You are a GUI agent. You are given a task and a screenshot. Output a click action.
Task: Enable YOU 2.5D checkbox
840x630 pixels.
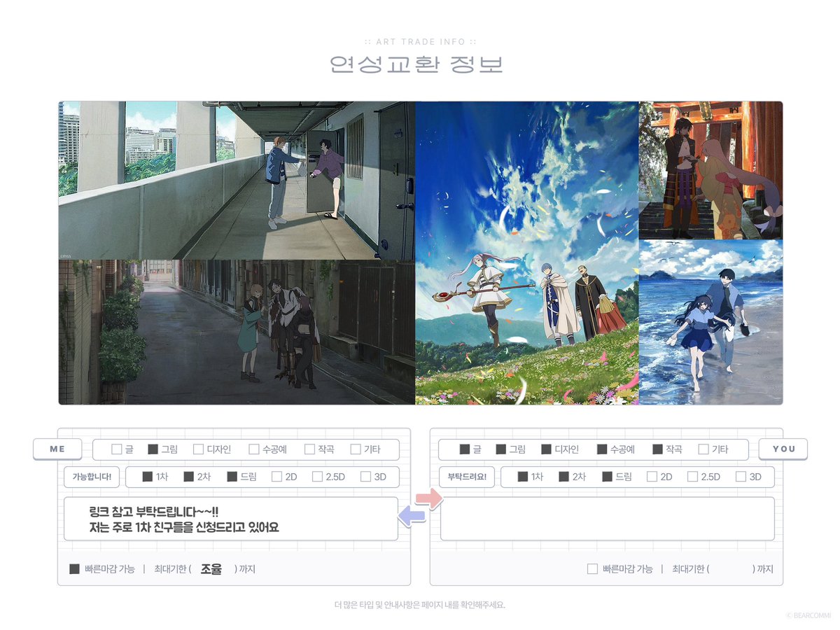(x=692, y=477)
